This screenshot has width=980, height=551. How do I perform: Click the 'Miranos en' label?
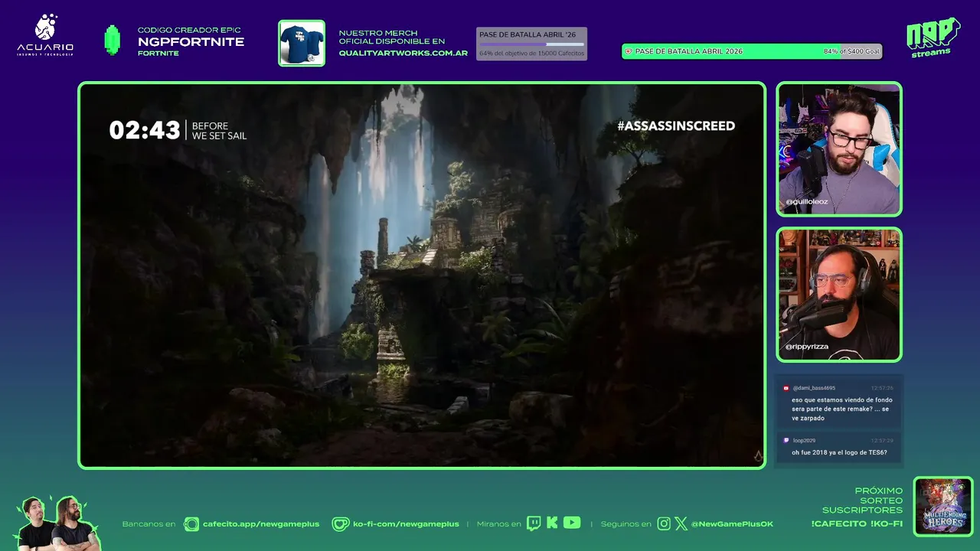coord(498,524)
